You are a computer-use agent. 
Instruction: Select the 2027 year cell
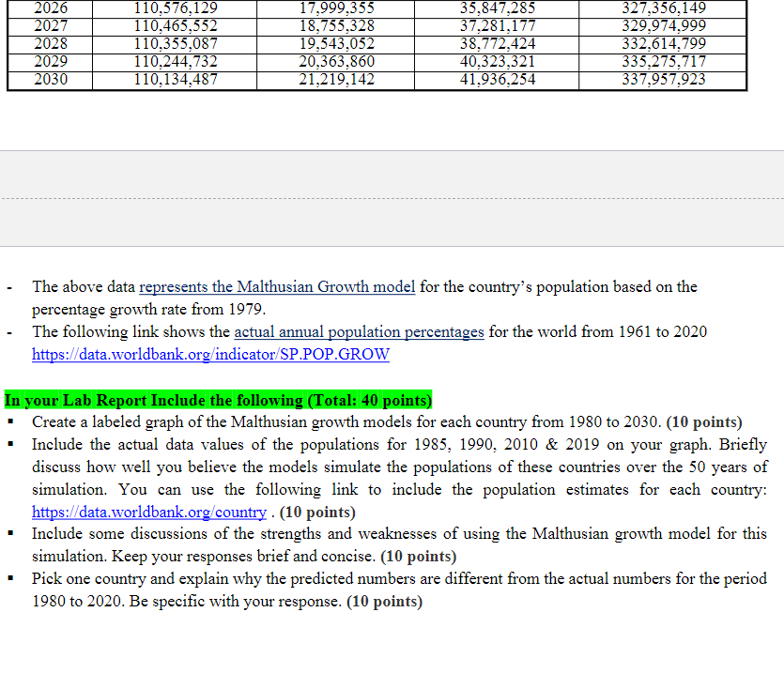[51, 26]
